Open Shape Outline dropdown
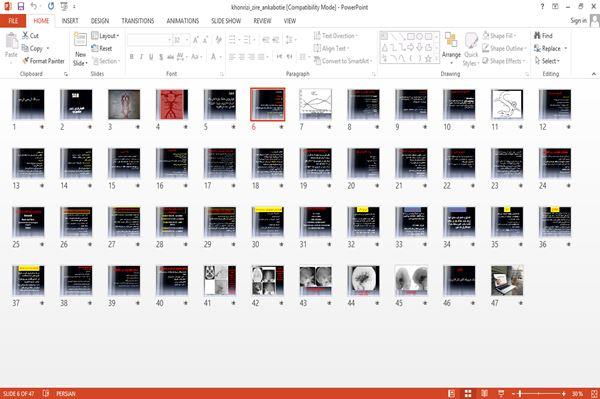600x399 pixels. [x=504, y=48]
